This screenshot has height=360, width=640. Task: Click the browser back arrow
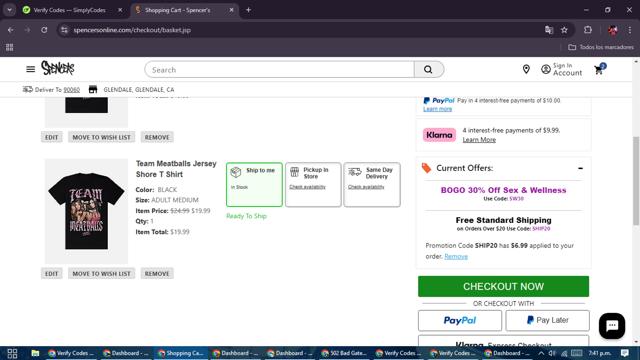pos(11,30)
